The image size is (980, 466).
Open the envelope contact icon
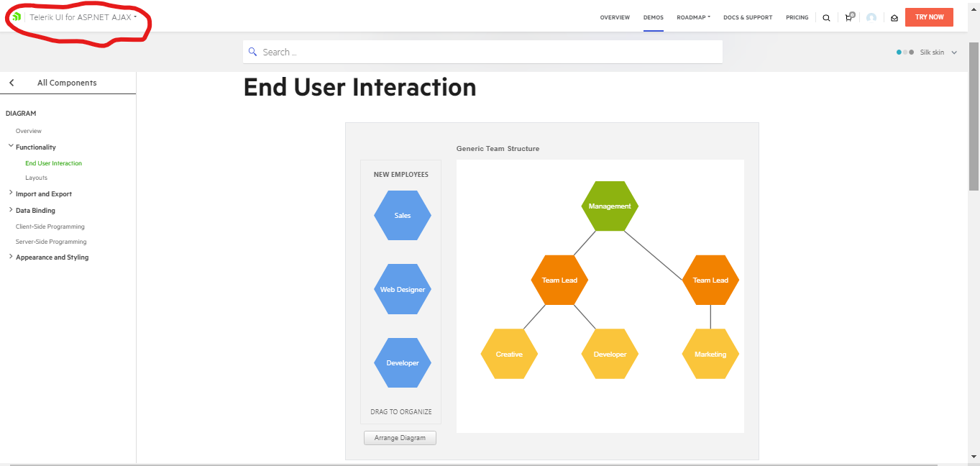[894, 18]
